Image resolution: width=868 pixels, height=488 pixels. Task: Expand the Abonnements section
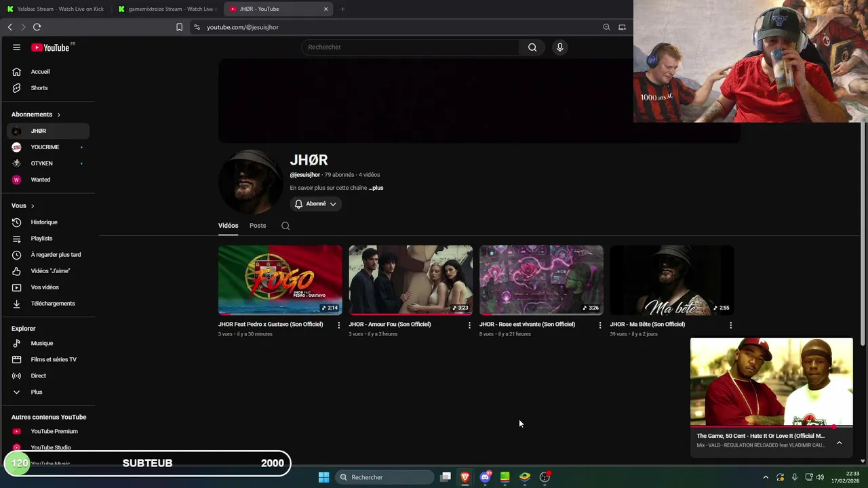click(36, 115)
